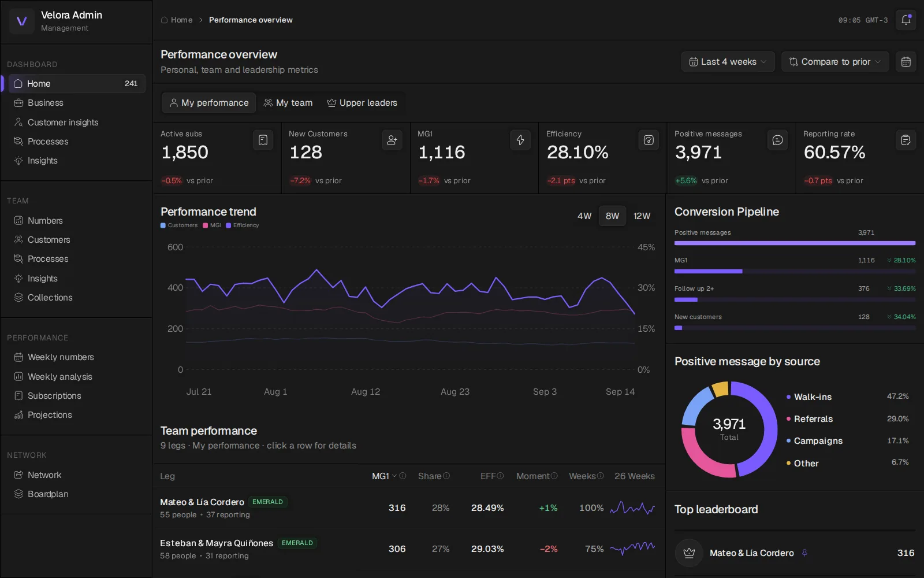Viewport: 924px width, 578px height.
Task: Click the info icon next to Moment
Action: 554,476
